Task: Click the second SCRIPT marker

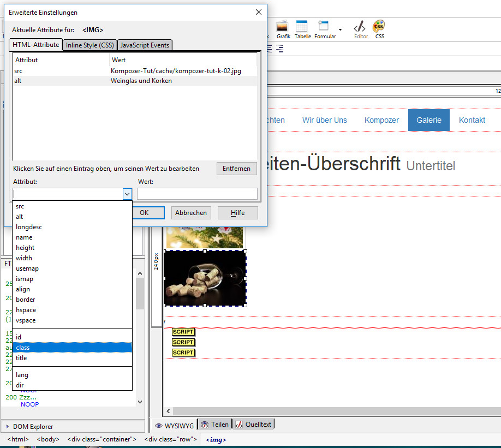Action: [x=183, y=342]
